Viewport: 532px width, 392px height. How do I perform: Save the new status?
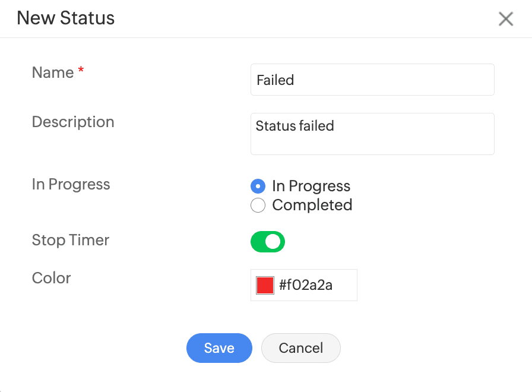coord(219,348)
